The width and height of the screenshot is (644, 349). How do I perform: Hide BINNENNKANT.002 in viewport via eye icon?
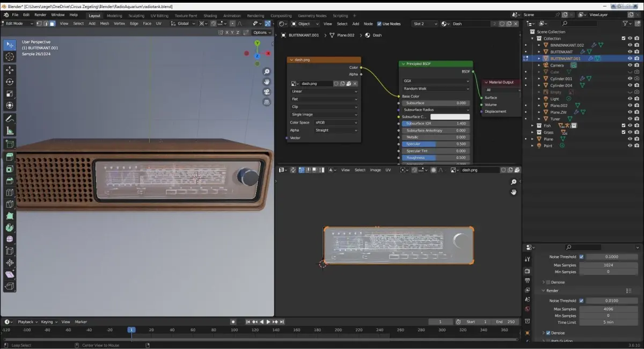630,45
